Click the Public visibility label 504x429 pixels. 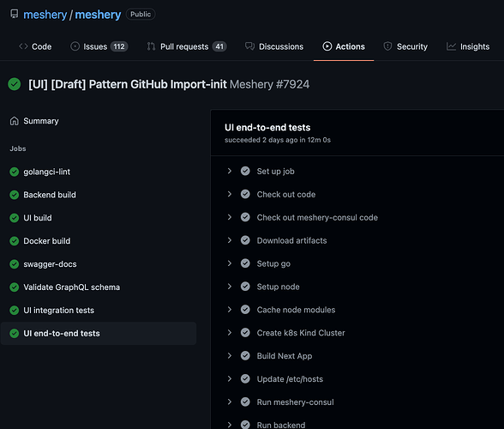(x=141, y=15)
